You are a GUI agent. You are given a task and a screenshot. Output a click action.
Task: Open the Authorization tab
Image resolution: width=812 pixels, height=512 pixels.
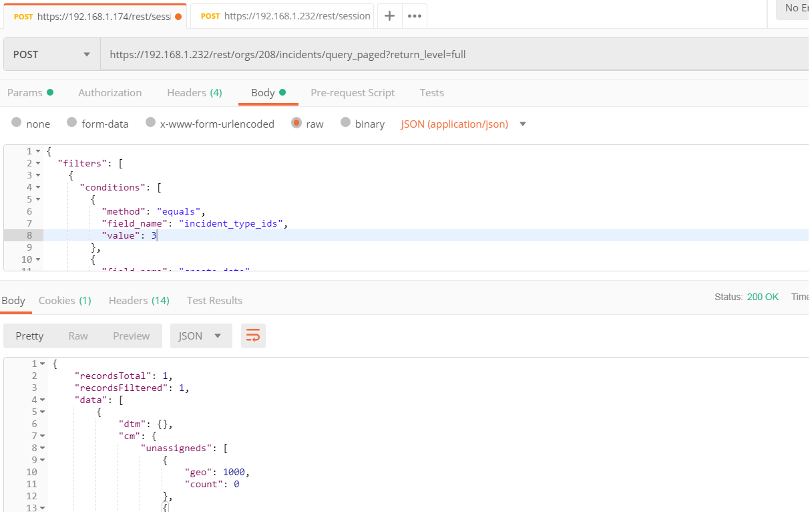(x=110, y=92)
